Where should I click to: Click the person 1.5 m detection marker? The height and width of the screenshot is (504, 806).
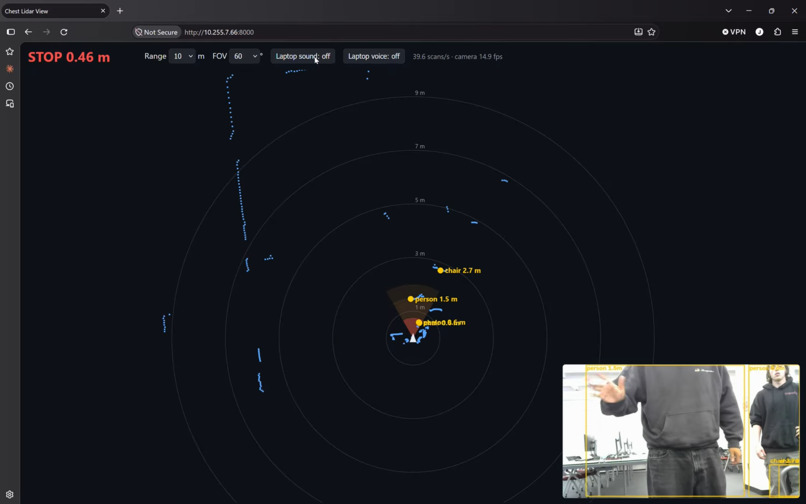point(411,299)
